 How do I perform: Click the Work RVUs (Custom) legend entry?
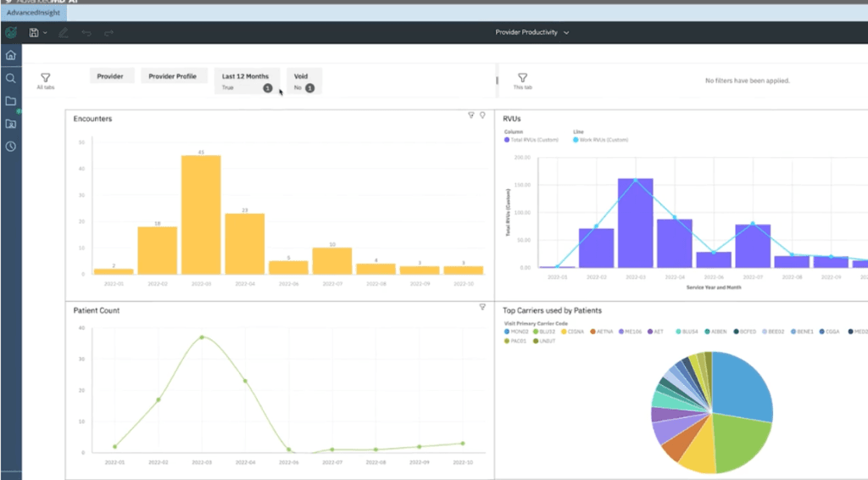point(601,140)
